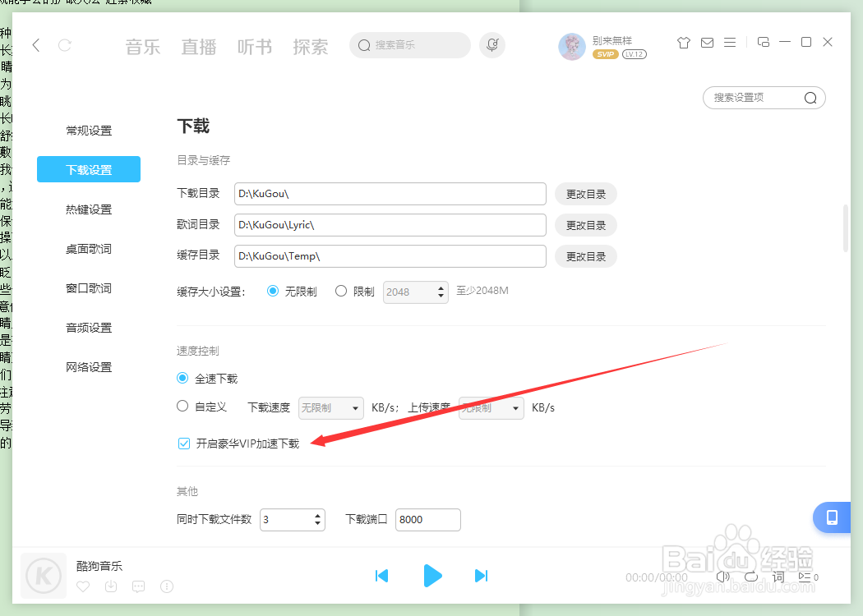Click 更改目录 for 歌词目录

[585, 226]
